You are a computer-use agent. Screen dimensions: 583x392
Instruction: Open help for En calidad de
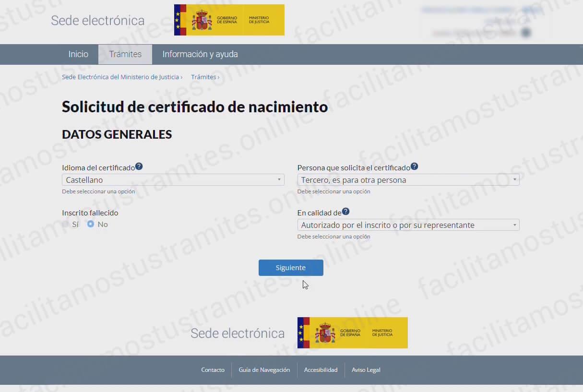pos(345,211)
